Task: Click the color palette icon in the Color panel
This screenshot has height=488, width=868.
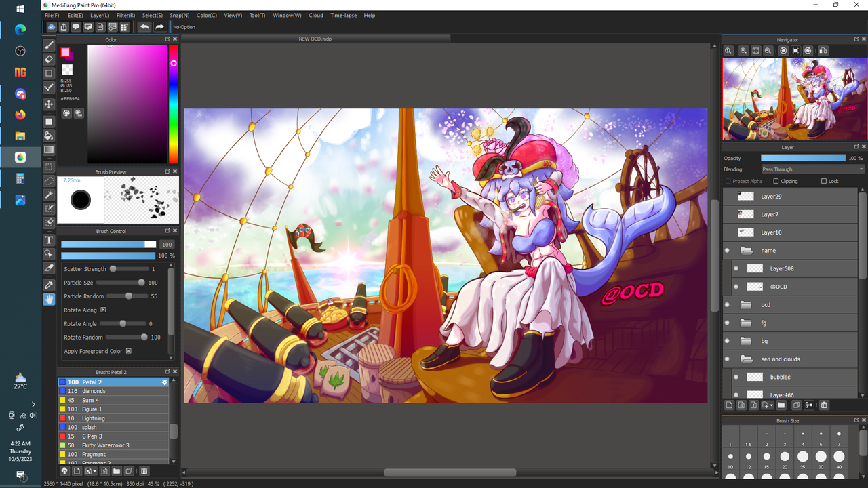Action: [x=66, y=113]
